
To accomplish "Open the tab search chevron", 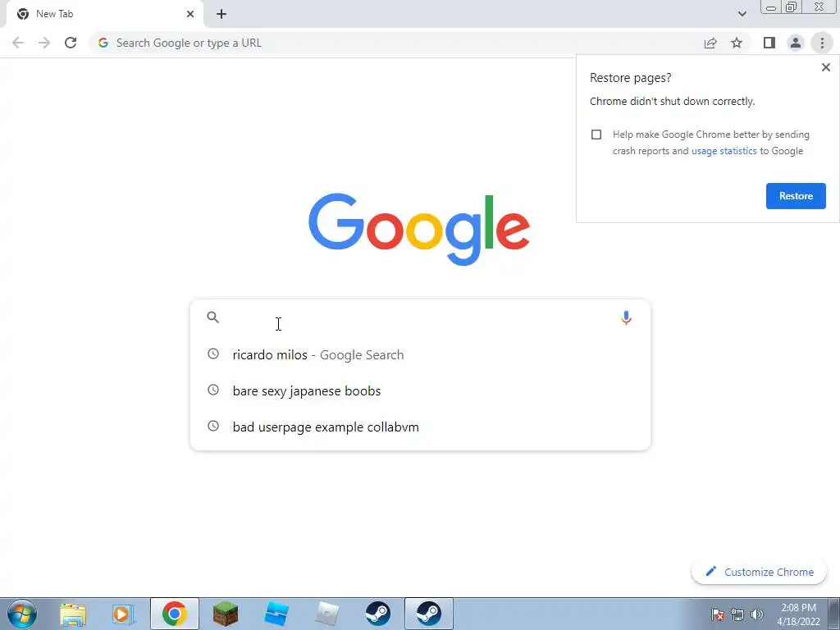I will click(x=742, y=14).
